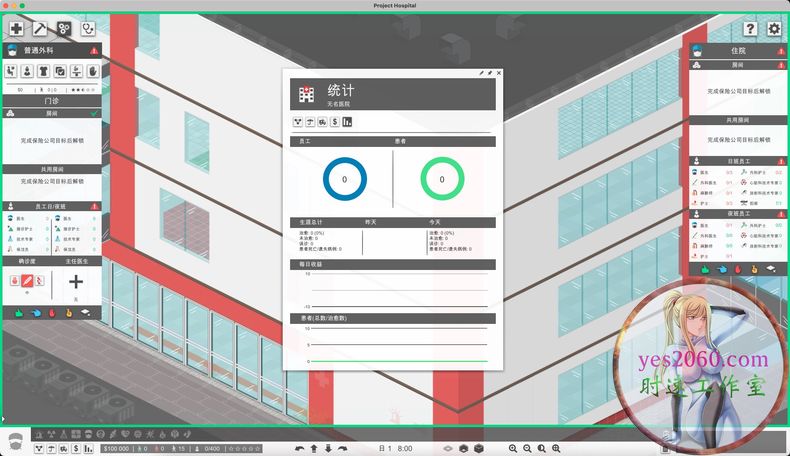This screenshot has height=456, width=790.
Task: Click the 普通外科 department header
Action: click(52, 50)
